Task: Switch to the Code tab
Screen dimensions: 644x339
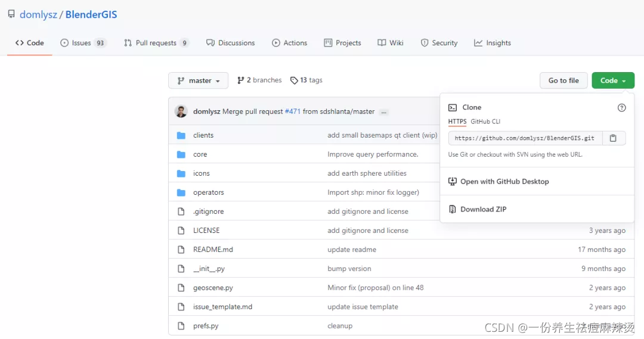Action: click(30, 43)
